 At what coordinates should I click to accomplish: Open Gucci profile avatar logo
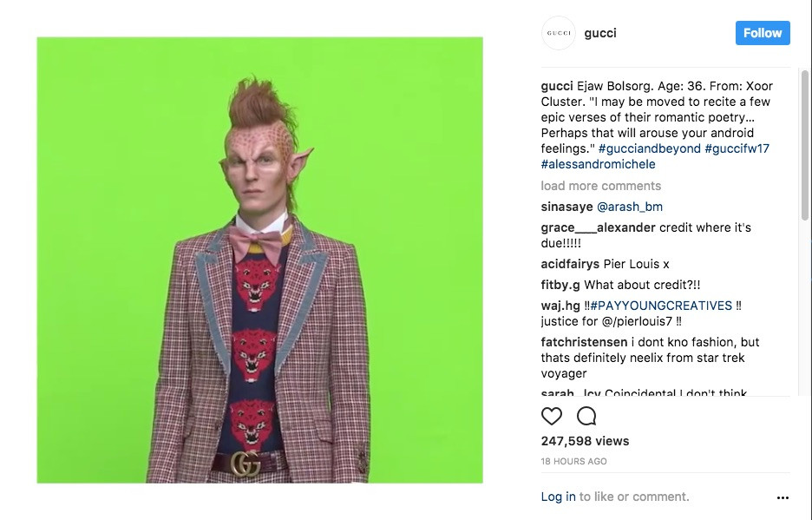[559, 33]
